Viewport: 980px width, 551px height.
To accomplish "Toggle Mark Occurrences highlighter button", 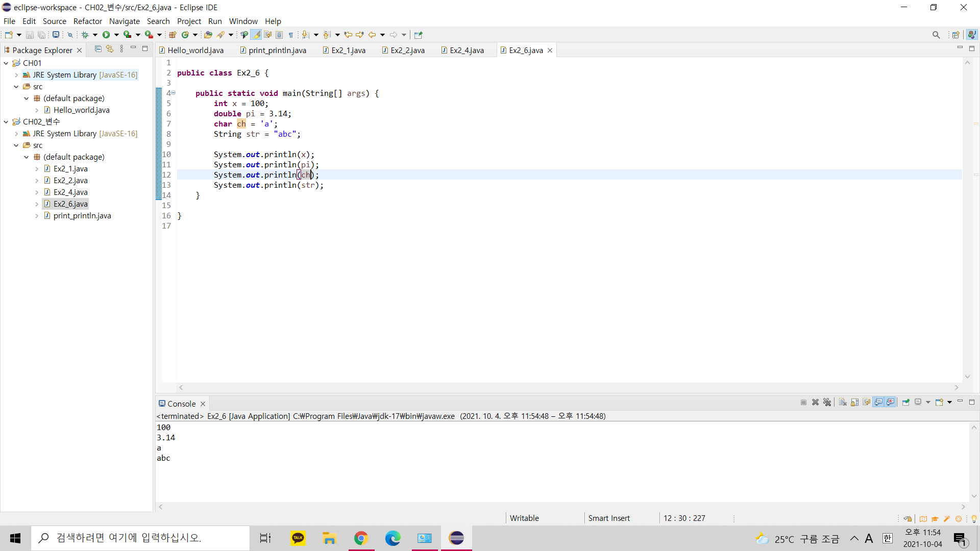I will tap(256, 35).
